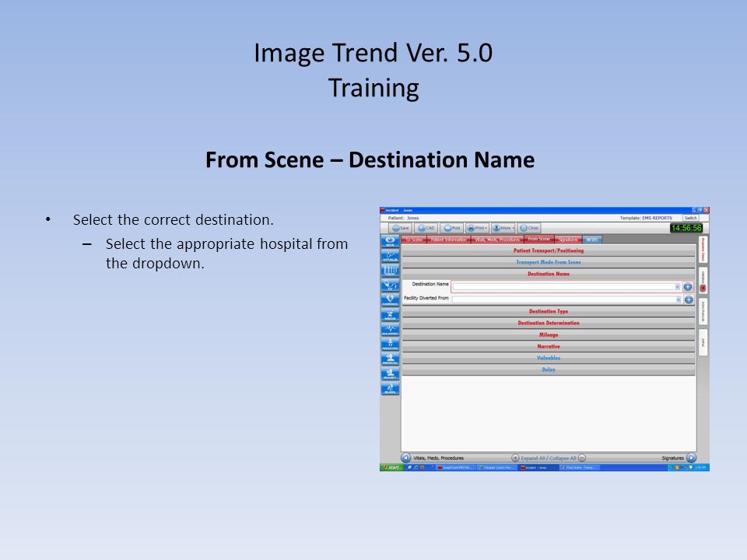Switch to the blue NFIRS tab

point(591,240)
